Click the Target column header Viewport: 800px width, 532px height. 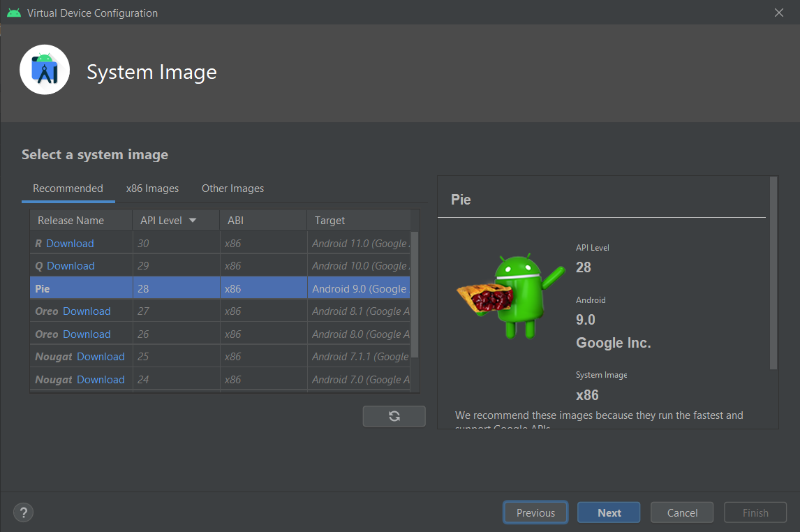pos(359,221)
